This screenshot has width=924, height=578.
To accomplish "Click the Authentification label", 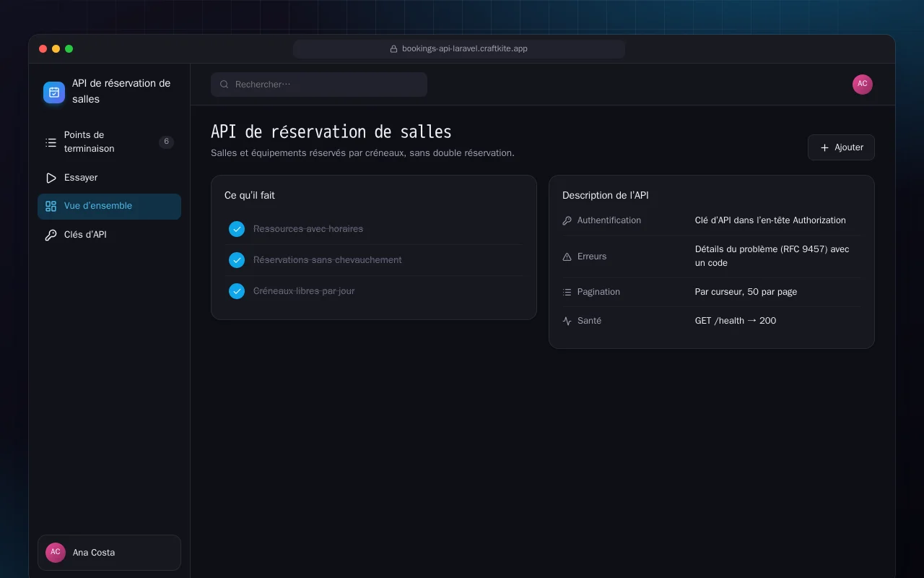I will (609, 220).
